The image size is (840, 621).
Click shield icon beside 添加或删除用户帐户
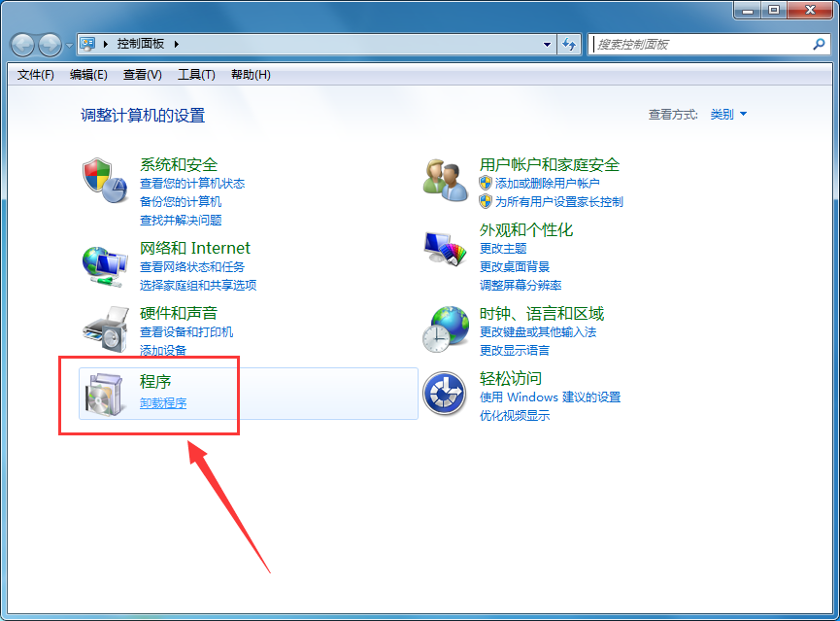coord(486,183)
